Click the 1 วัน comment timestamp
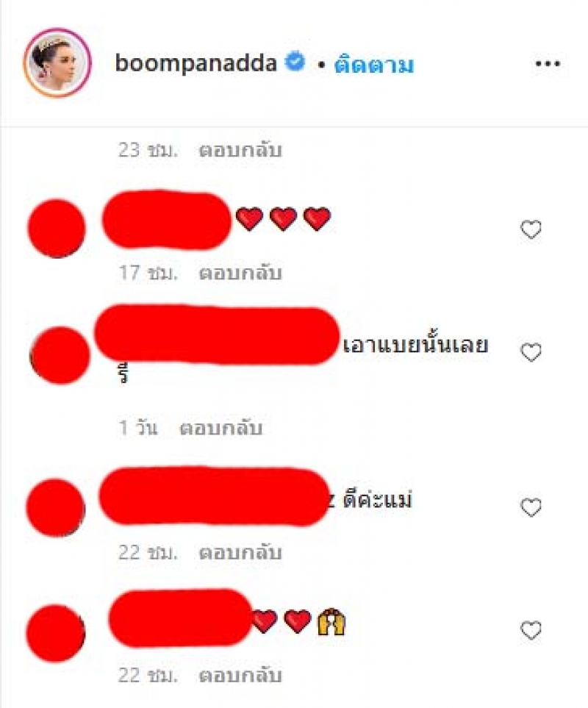The height and width of the screenshot is (708, 588). [138, 428]
